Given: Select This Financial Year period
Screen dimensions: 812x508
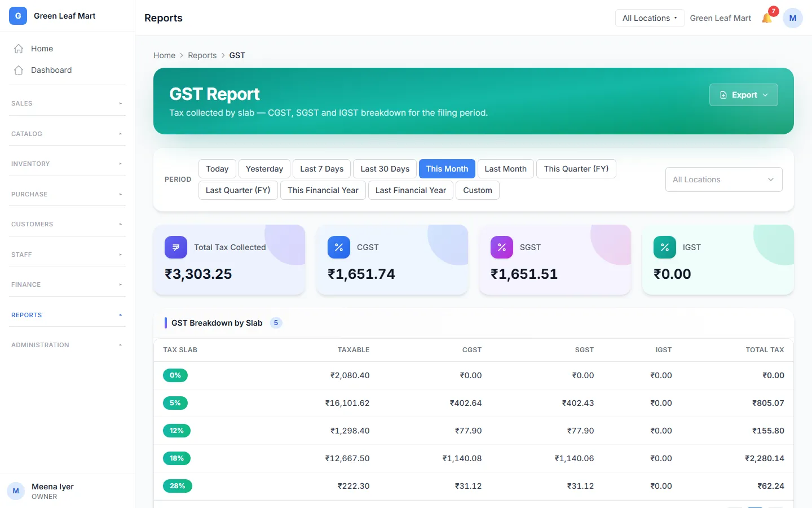Looking at the screenshot, I should 323,190.
